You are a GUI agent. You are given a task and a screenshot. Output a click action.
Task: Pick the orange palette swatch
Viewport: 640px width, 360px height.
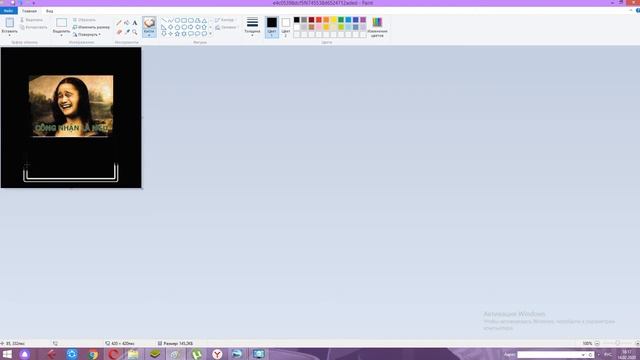pyautogui.click(x=326, y=20)
